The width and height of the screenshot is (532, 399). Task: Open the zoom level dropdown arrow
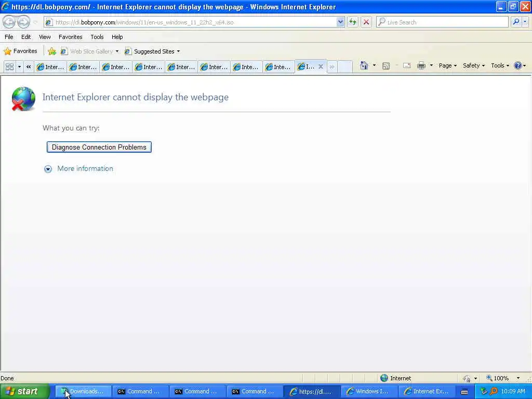tap(518, 378)
